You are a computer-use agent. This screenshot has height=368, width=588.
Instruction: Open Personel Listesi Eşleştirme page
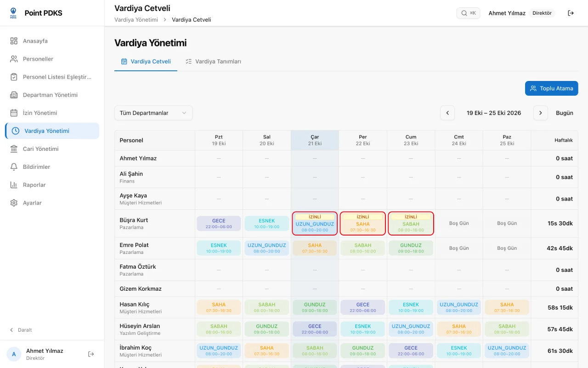click(52, 77)
